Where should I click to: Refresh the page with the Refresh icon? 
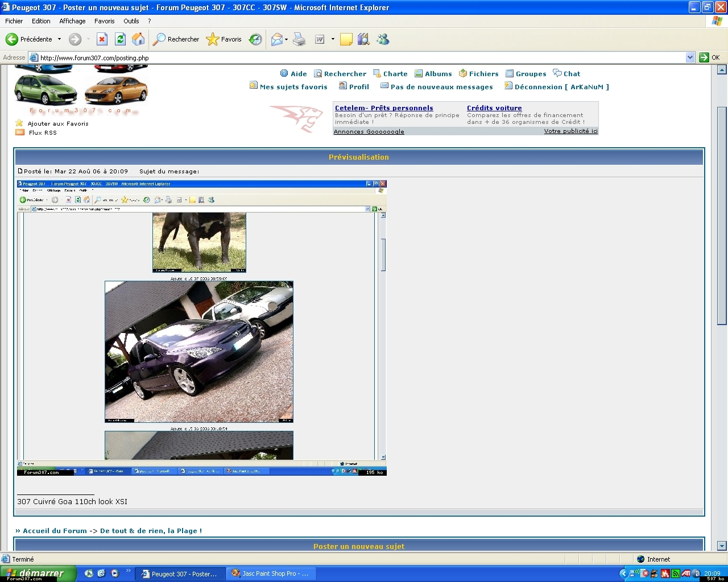point(120,39)
